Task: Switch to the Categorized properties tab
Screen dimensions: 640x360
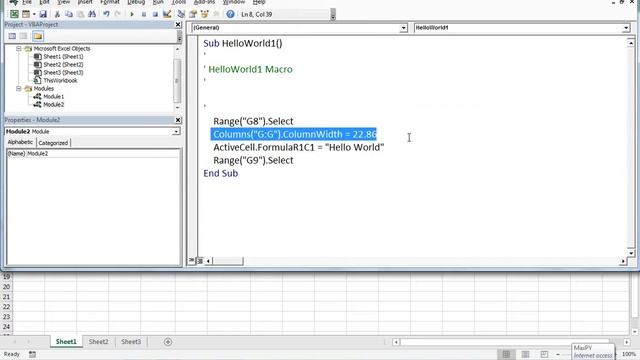Action: click(53, 143)
